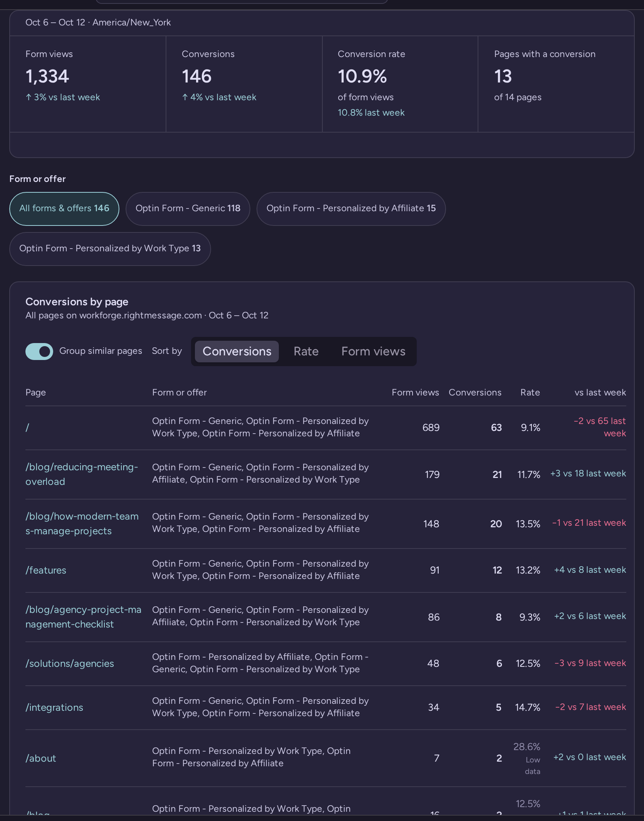Screen dimensions: 644x821
Task: Click the Page column header
Action: (x=36, y=392)
